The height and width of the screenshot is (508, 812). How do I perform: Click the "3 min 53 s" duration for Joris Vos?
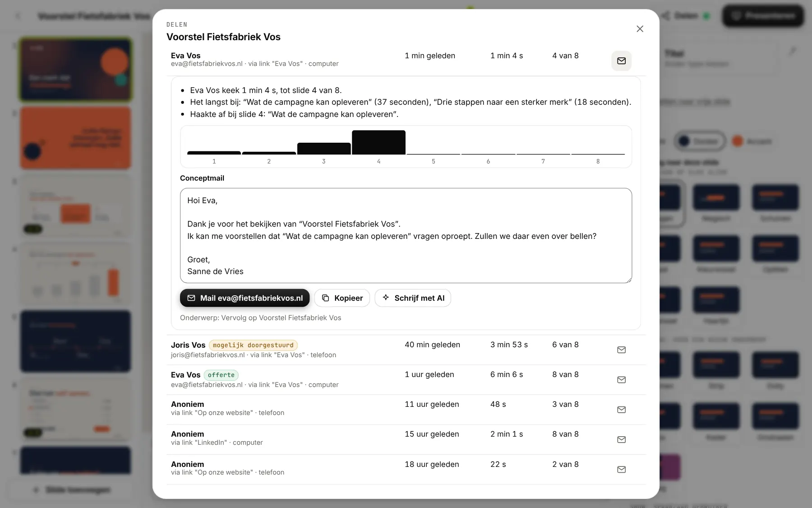point(509,345)
